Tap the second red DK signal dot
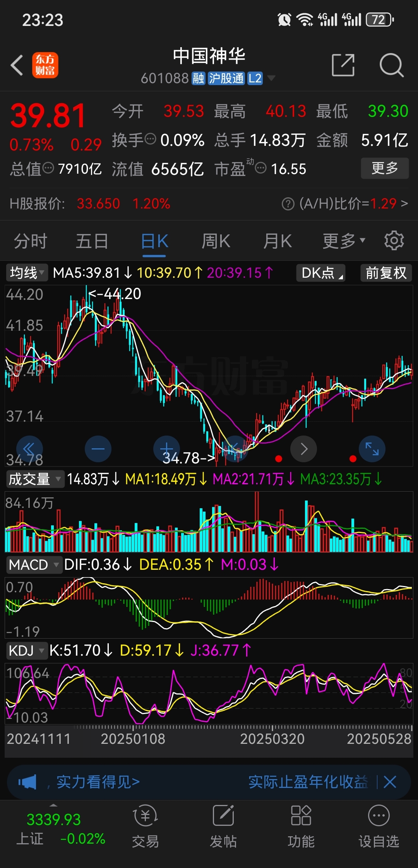Viewport: 418px width, 868px height. click(353, 459)
